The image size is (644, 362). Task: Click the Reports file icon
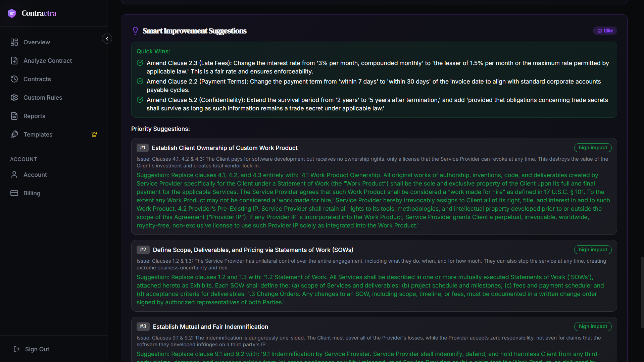(14, 116)
